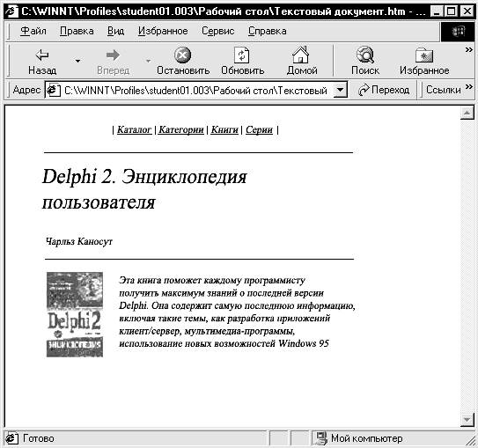This screenshot has width=478, height=448.
Task: Expand the Ссылки links bar chevron
Action: pyautogui.click(x=469, y=87)
